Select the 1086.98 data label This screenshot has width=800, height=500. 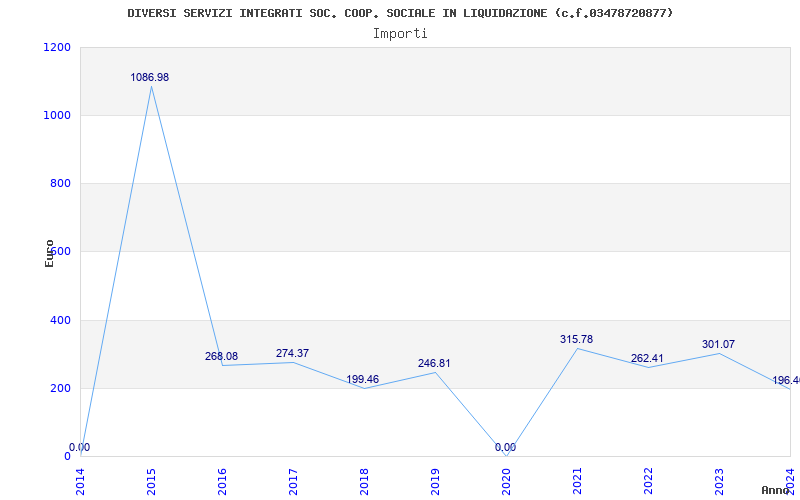tap(149, 78)
